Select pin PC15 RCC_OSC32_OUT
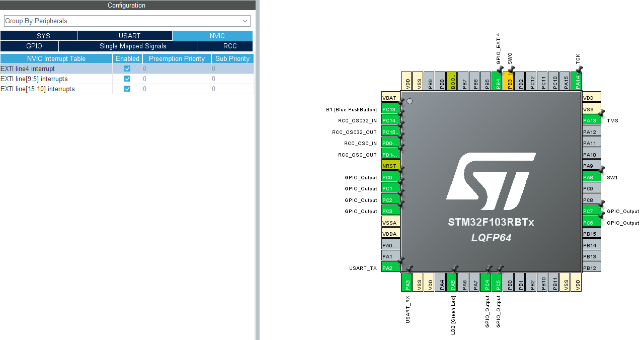644x340 pixels. point(391,132)
